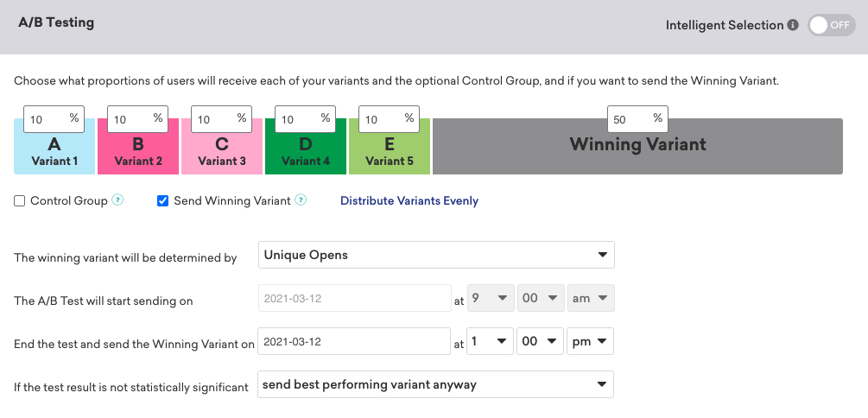Click the A/B Testing section heading
868x418 pixels.
click(x=56, y=22)
